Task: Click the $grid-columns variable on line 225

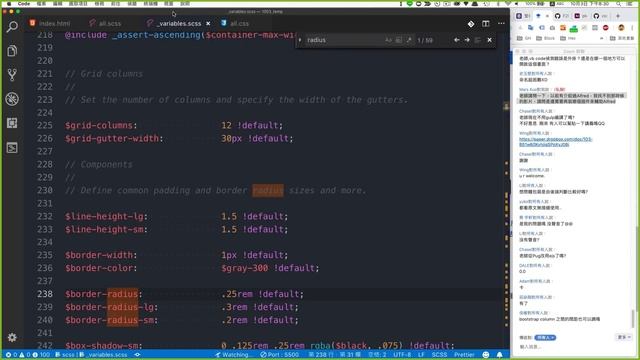Action: tap(101, 125)
